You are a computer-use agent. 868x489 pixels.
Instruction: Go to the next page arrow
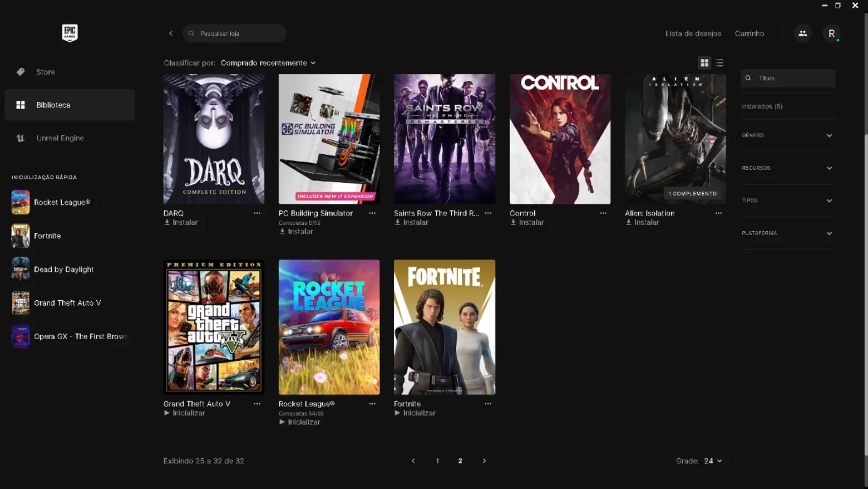(484, 461)
